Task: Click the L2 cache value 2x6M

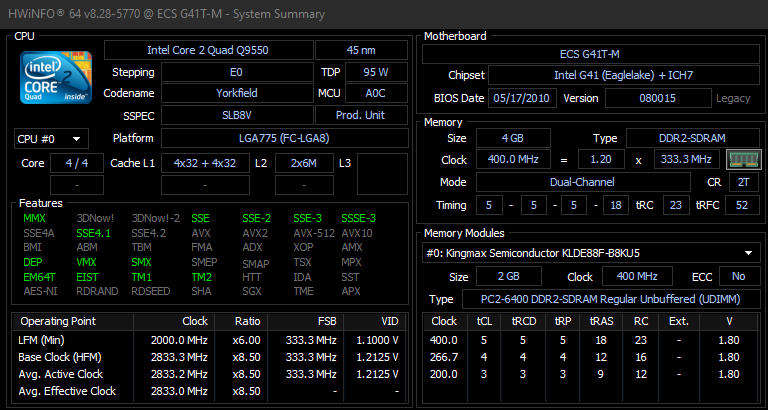Action: coord(304,163)
